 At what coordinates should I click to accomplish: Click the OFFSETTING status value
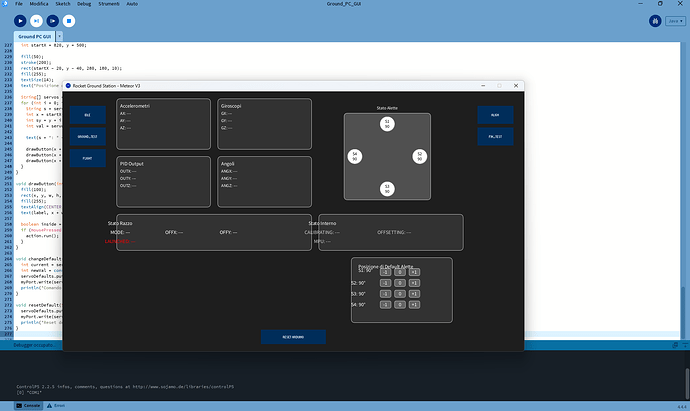(x=394, y=232)
